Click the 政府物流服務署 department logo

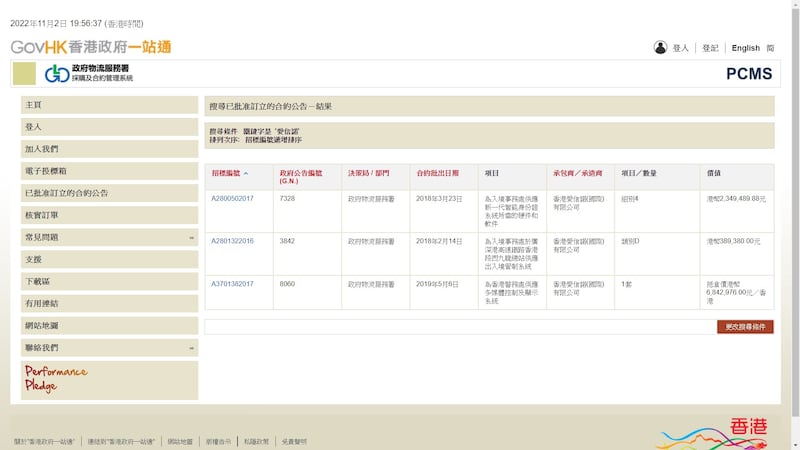[88, 73]
